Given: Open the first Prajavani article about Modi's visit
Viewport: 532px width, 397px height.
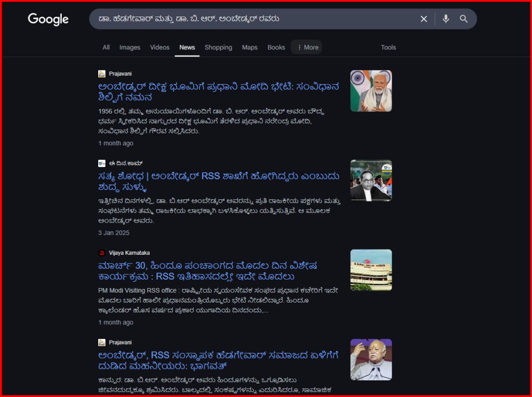Looking at the screenshot, I should point(218,92).
